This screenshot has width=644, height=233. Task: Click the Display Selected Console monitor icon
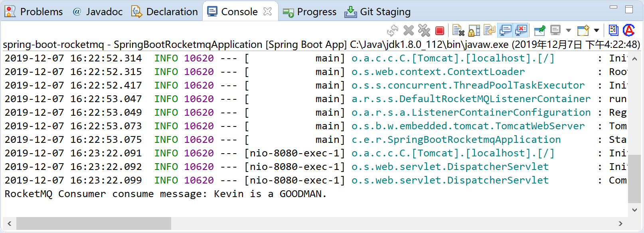(x=555, y=30)
